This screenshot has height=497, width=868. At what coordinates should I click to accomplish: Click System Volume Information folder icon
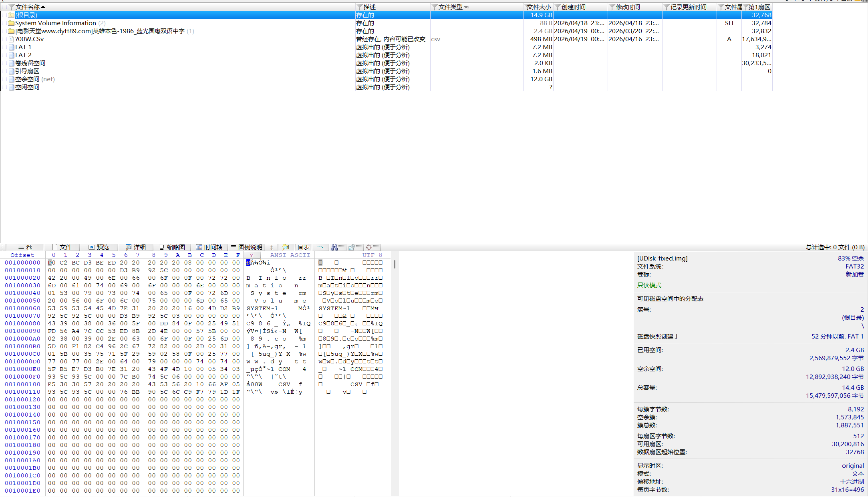coord(11,23)
